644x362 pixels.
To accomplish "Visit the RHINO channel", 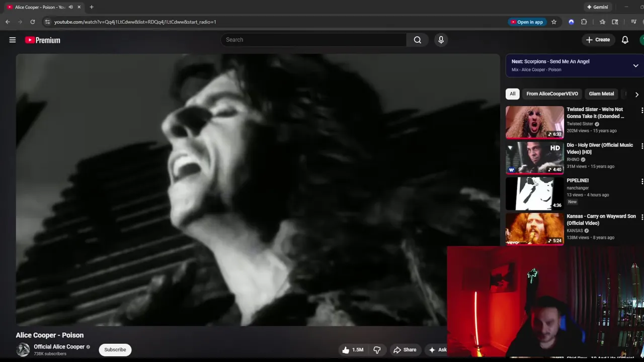I will [573, 159].
